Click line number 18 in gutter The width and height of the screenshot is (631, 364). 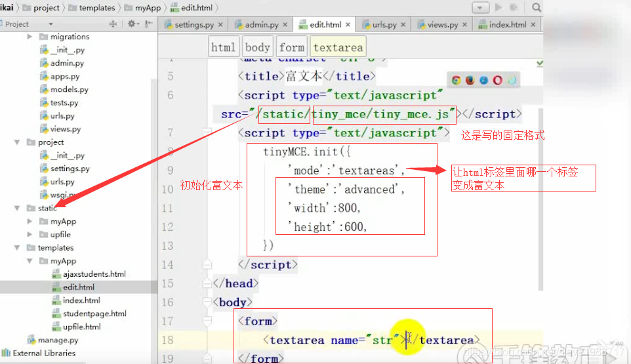click(x=167, y=340)
